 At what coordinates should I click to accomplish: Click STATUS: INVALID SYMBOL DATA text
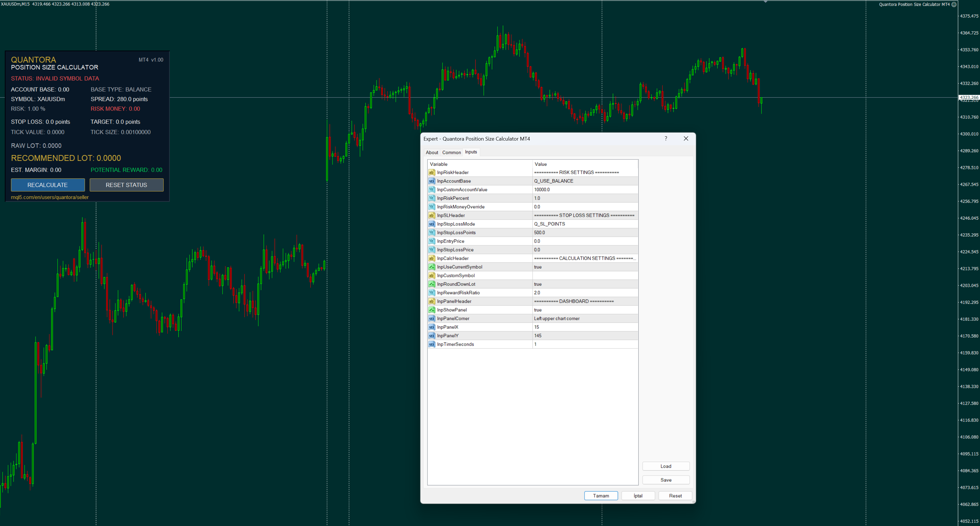tap(55, 78)
